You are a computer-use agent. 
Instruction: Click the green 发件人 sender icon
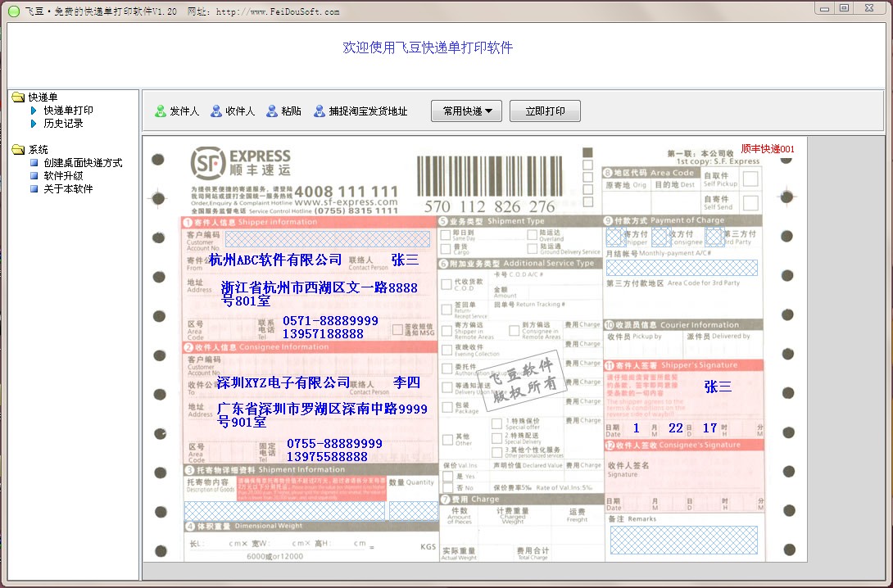point(161,111)
